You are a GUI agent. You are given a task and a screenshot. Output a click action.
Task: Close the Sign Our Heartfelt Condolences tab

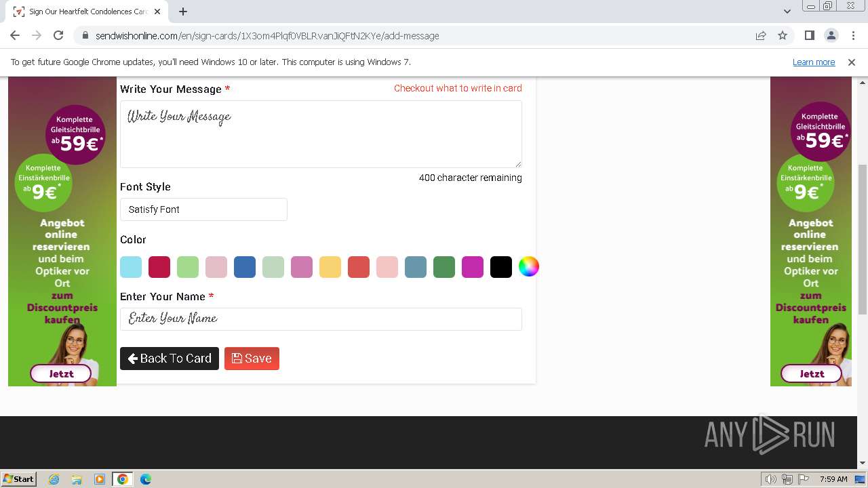tap(157, 12)
